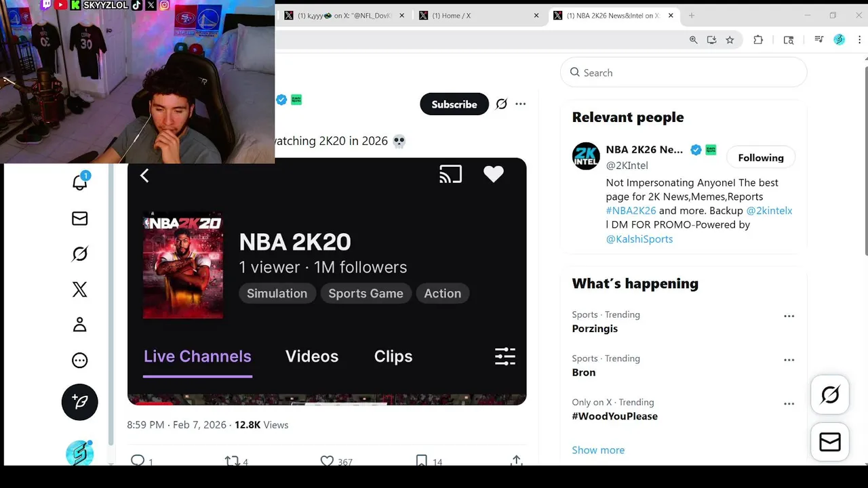This screenshot has width=868, height=488.
Task: Open the post's three-dot more menu
Action: tap(520, 104)
